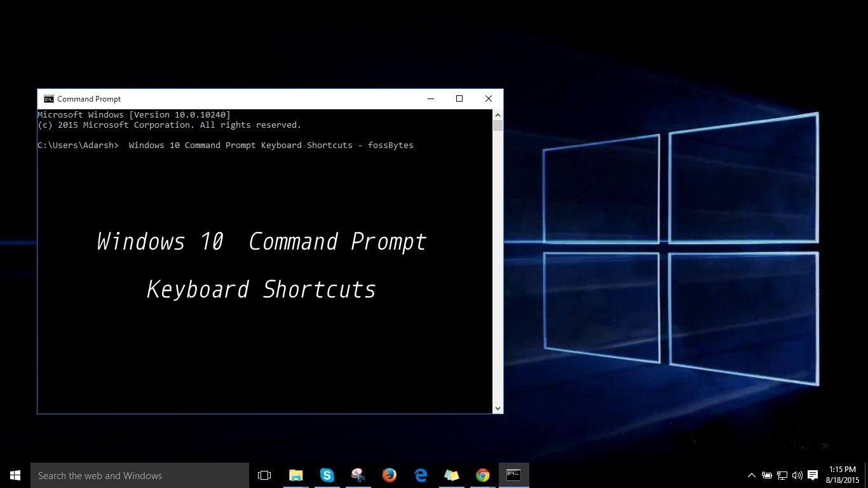868x488 pixels.
Task: Open Task View from the taskbar
Action: tap(264, 475)
